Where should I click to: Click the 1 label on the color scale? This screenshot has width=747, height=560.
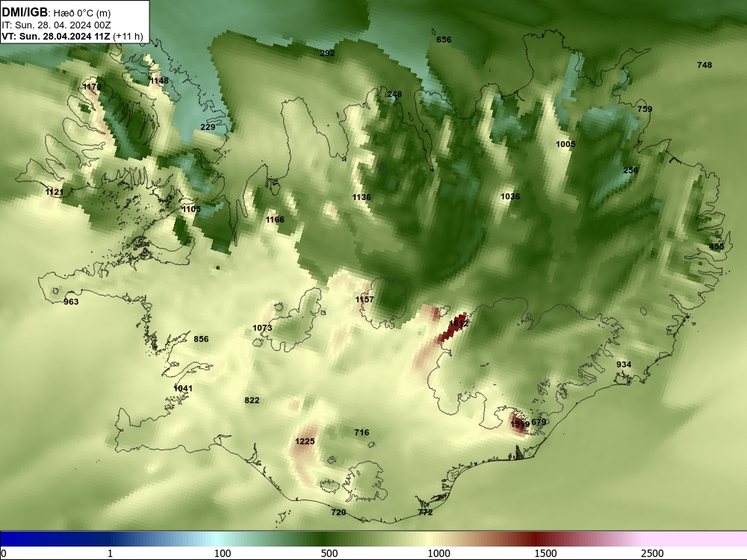point(110,553)
